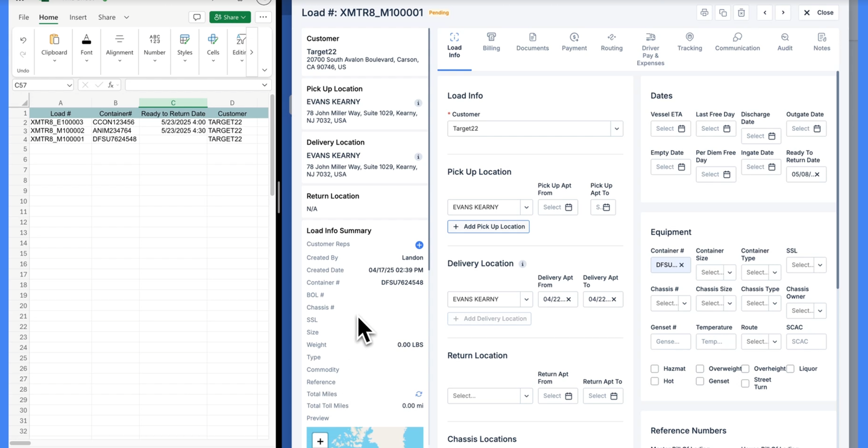
Task: Click the Temperature input field
Action: (716, 341)
